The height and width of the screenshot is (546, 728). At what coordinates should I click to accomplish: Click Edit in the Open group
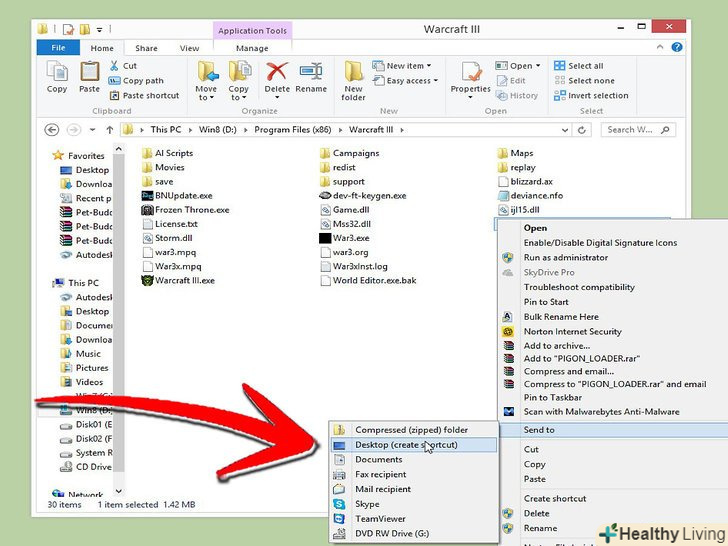click(x=511, y=81)
